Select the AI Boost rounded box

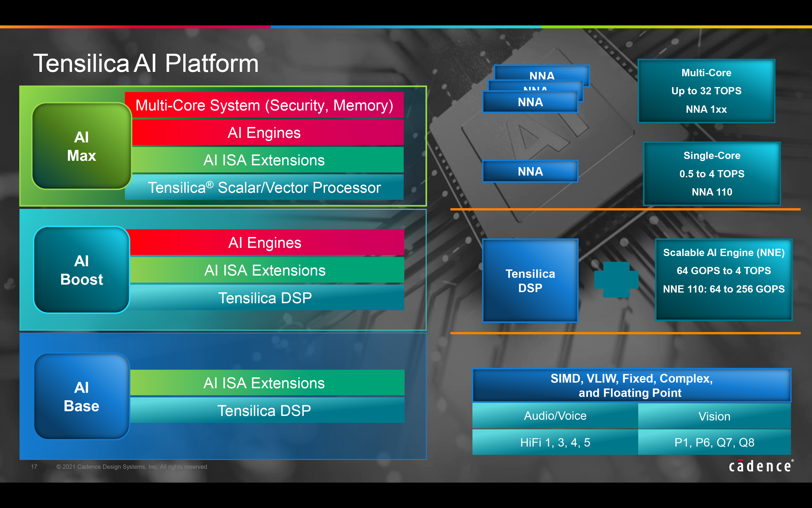(82, 270)
